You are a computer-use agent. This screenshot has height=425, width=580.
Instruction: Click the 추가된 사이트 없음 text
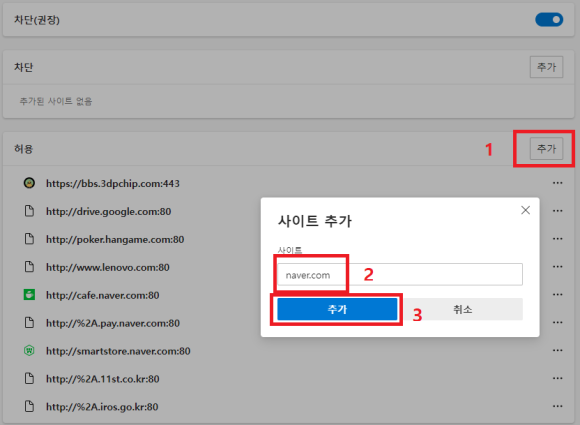pos(55,101)
